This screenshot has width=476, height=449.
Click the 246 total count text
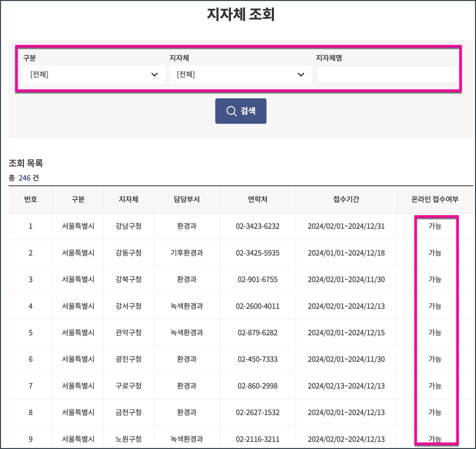point(24,178)
